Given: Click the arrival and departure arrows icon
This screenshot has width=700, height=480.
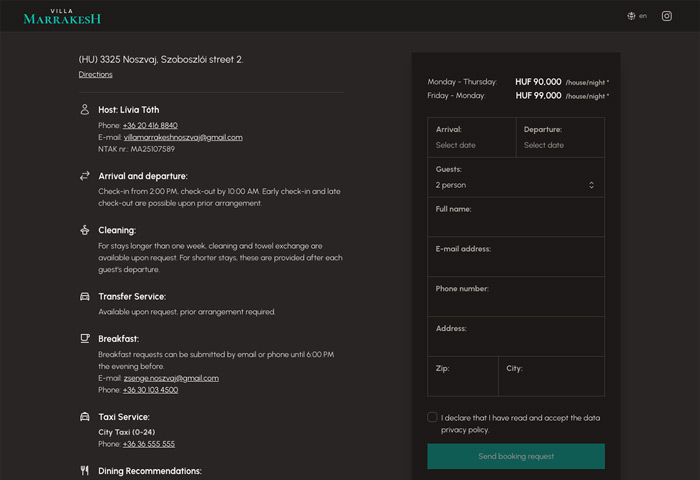Looking at the screenshot, I should [x=85, y=176].
